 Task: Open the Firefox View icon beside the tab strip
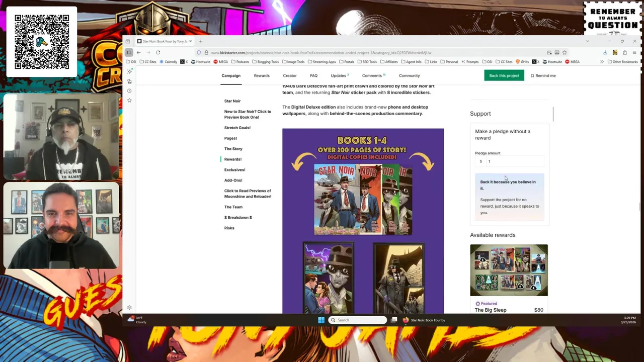(128, 41)
